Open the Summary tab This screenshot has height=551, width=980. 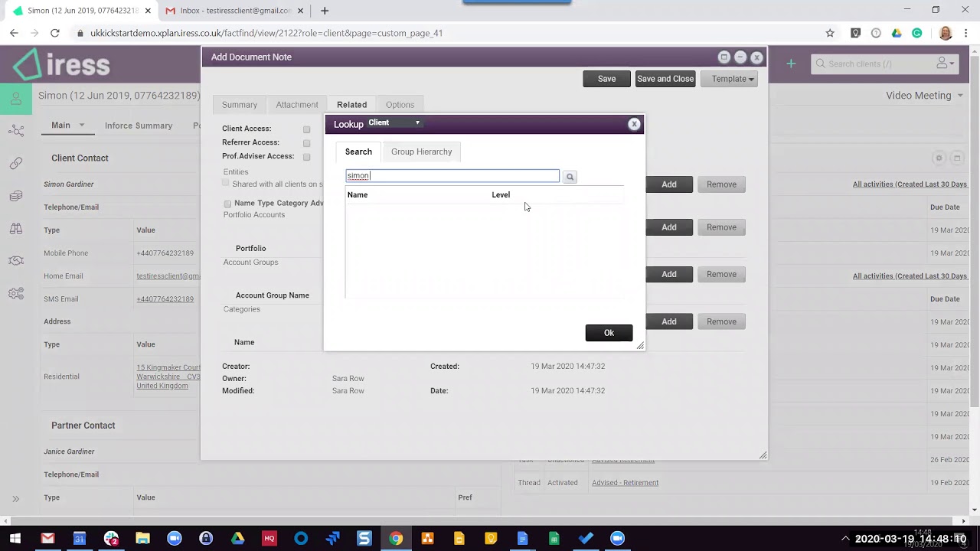[240, 105]
